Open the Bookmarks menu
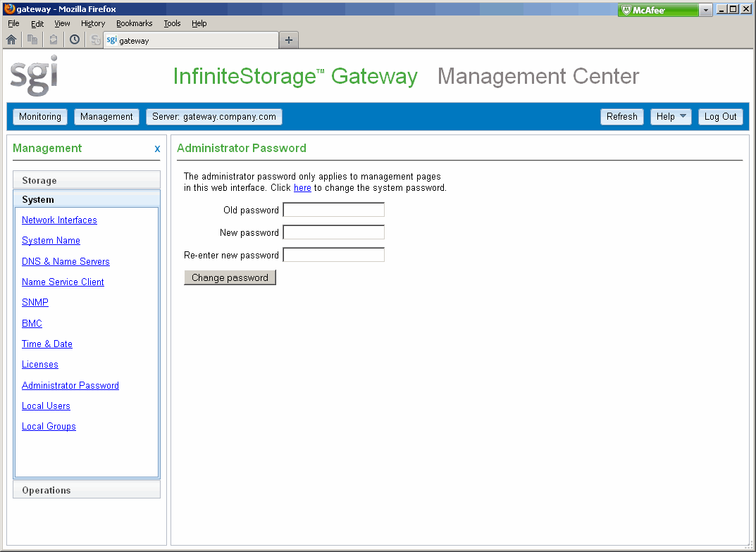 pyautogui.click(x=134, y=23)
